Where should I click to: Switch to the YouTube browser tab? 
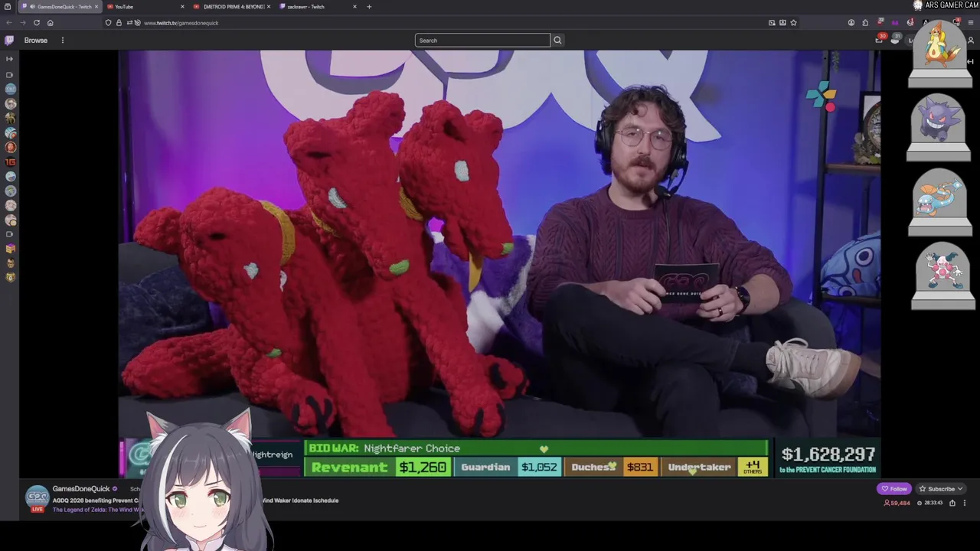tap(145, 7)
